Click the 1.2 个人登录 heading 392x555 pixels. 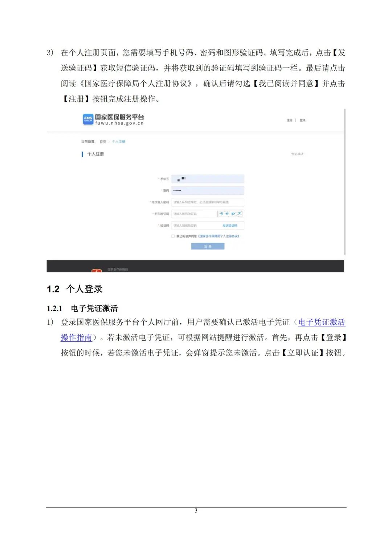click(x=75, y=289)
